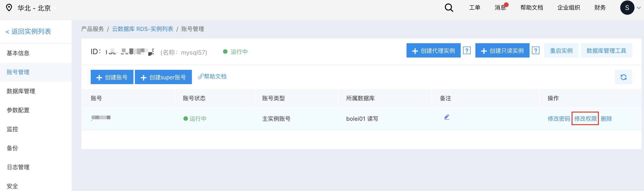Click the user avatar S icon
Image resolution: width=644 pixels, height=191 pixels.
point(627,8)
